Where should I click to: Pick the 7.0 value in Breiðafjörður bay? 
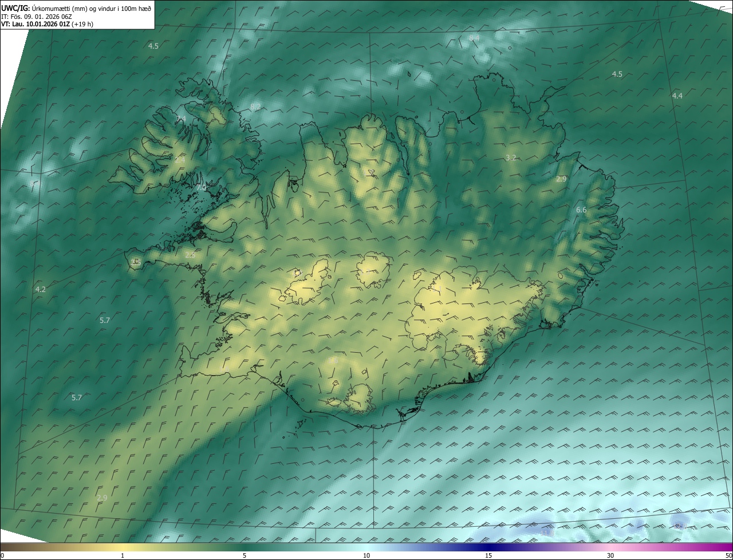coord(201,187)
